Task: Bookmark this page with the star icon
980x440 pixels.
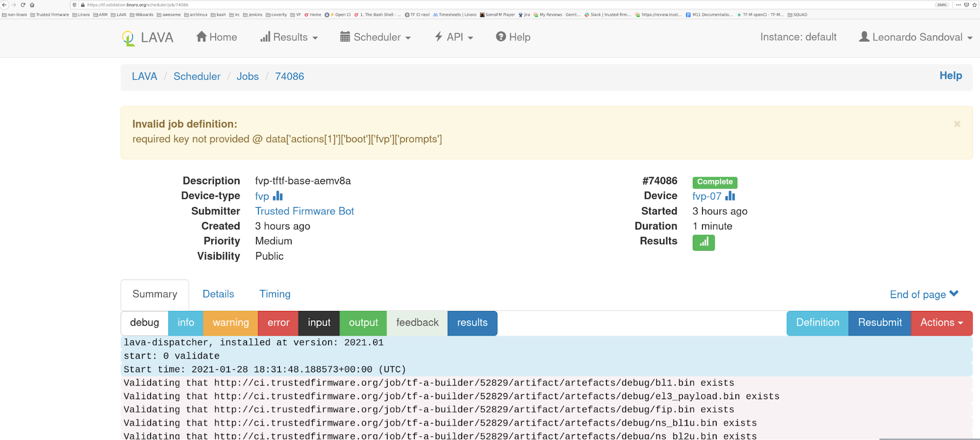Action: (x=974, y=5)
